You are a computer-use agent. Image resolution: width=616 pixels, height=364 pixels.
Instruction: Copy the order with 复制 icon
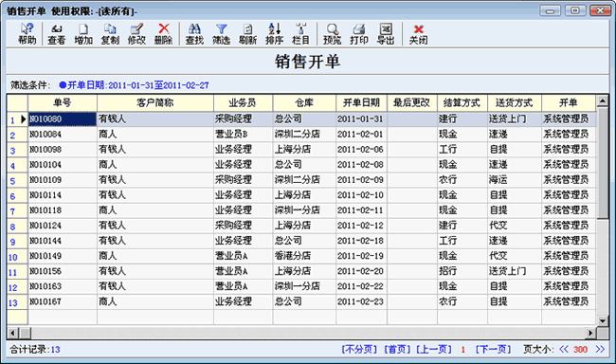pyautogui.click(x=110, y=34)
